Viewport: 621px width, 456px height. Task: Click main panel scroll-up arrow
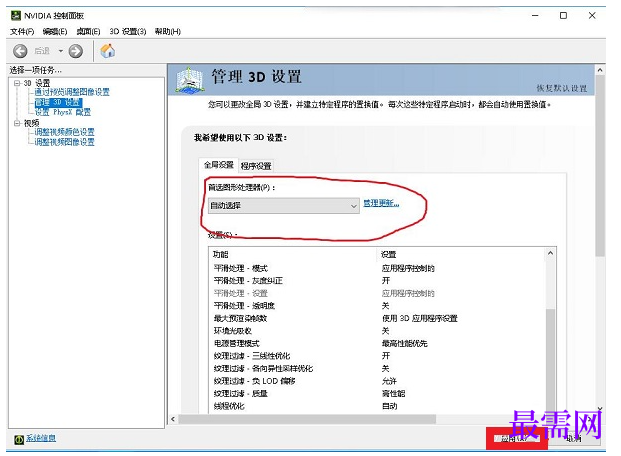(600, 70)
